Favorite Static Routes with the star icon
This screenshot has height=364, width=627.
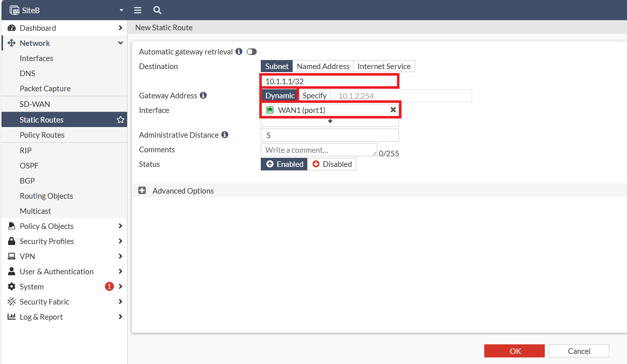click(x=121, y=120)
